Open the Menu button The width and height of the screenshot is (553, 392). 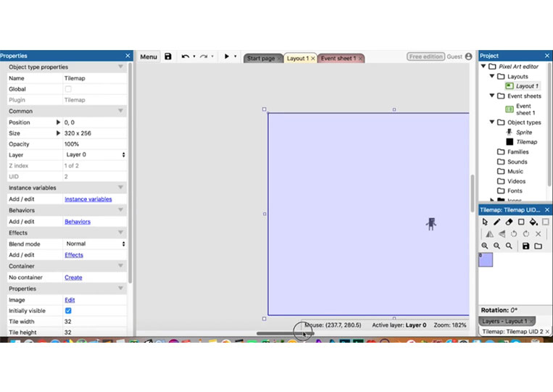(149, 57)
